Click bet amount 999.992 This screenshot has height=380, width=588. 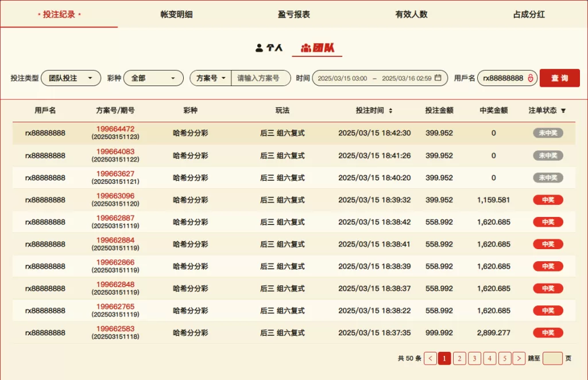tap(439, 332)
